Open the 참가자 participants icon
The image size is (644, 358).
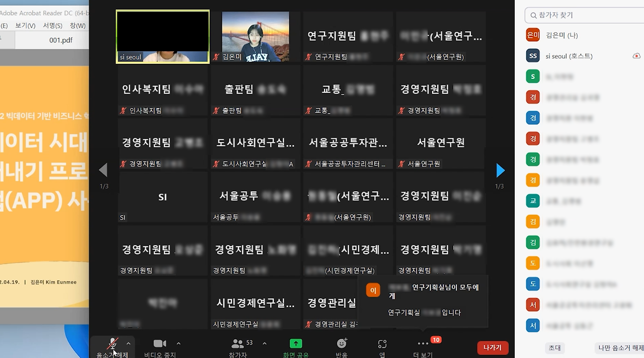click(237, 344)
